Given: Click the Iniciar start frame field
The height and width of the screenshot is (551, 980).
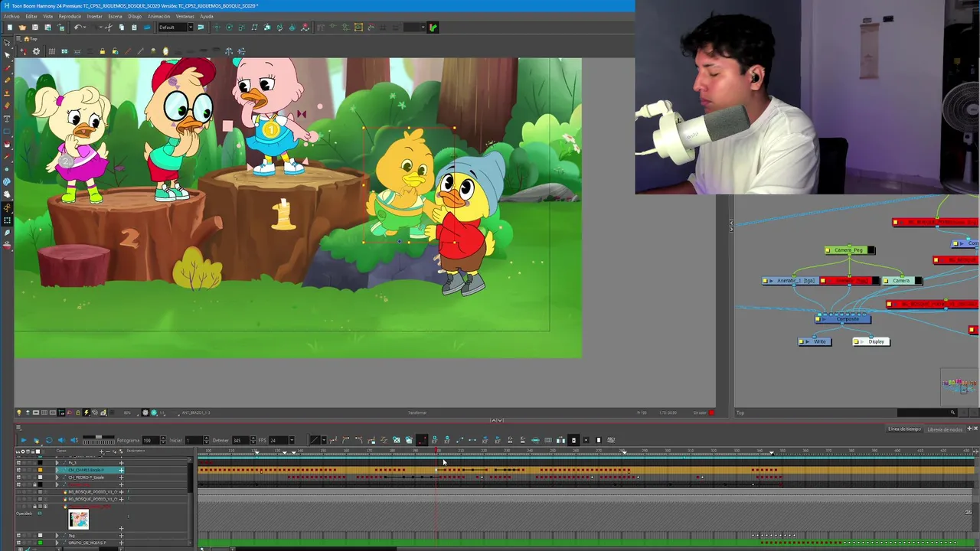Looking at the screenshot, I should pyautogui.click(x=194, y=440).
